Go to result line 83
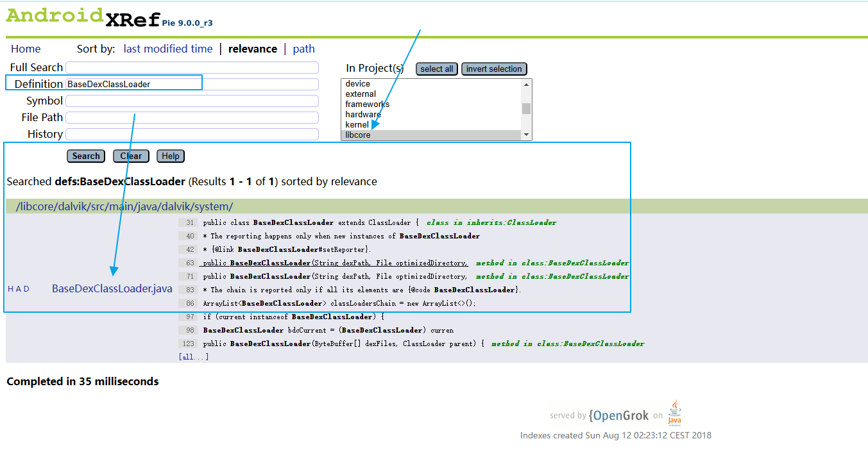The image size is (868, 473). (350, 290)
